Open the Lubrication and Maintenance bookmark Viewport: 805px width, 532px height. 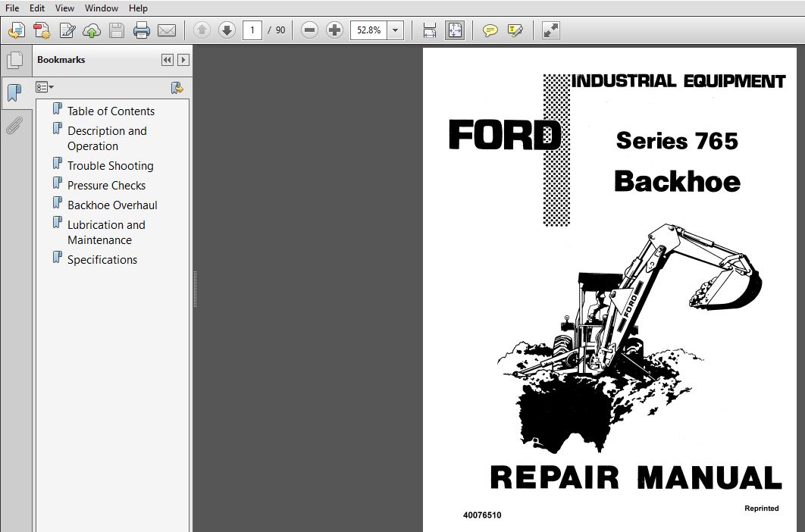(107, 233)
